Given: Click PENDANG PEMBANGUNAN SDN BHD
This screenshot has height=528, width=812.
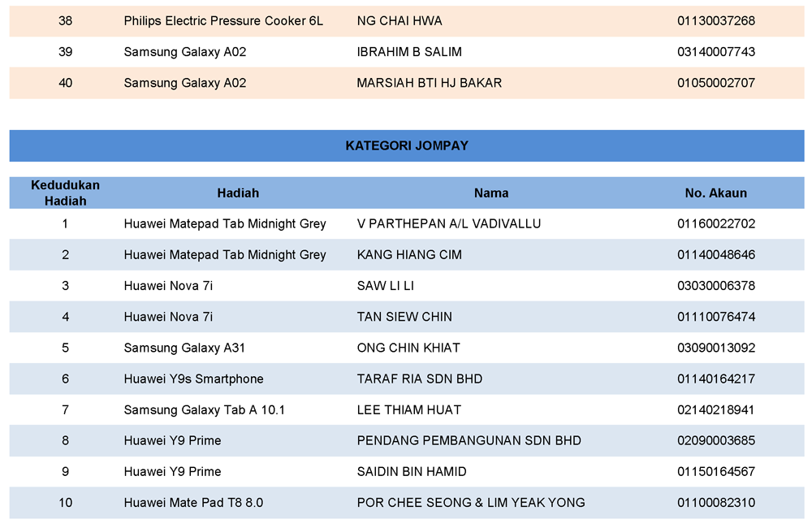Looking at the screenshot, I should [469, 440].
